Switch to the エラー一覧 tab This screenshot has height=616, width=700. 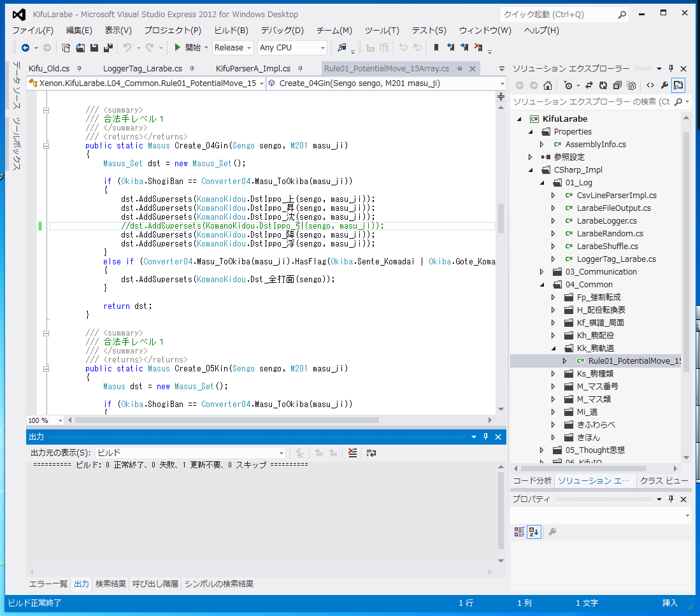48,584
